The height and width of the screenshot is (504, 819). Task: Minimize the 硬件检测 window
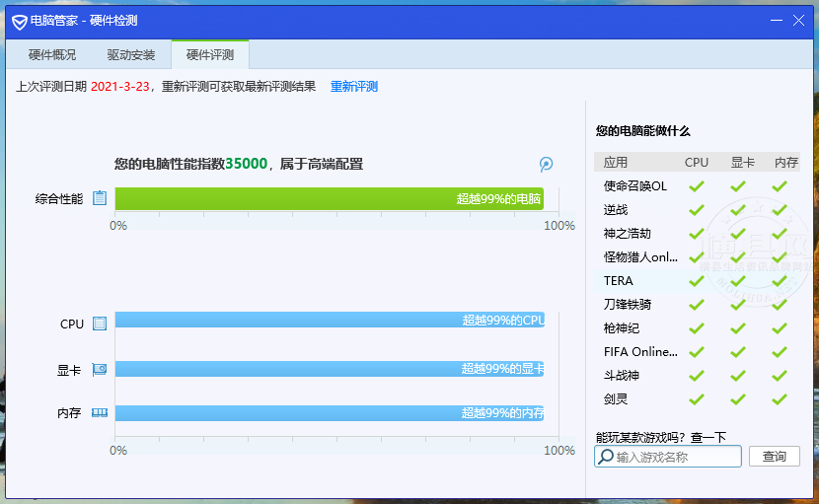click(x=777, y=21)
